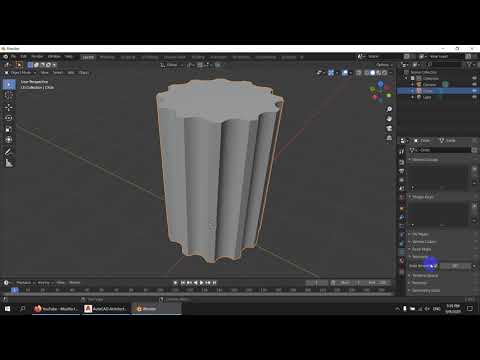Screen dimensions: 480x360
Task: Hide the Light object in the outliner
Action: pyautogui.click(x=474, y=97)
